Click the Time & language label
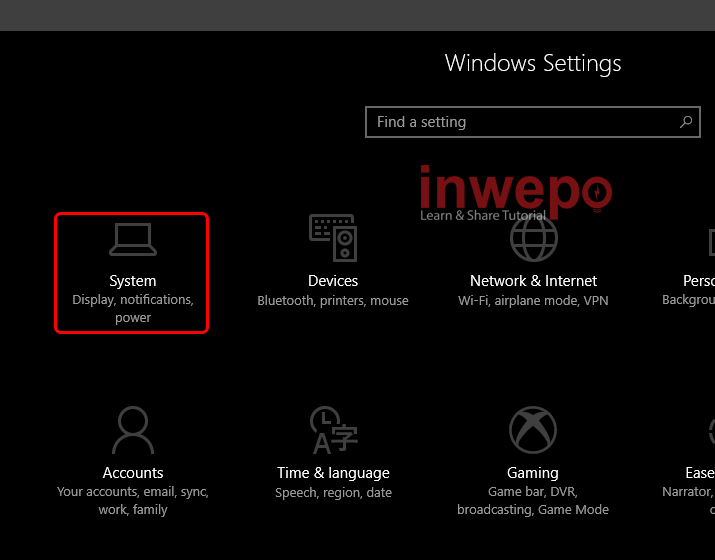The width and height of the screenshot is (715, 560). click(333, 473)
